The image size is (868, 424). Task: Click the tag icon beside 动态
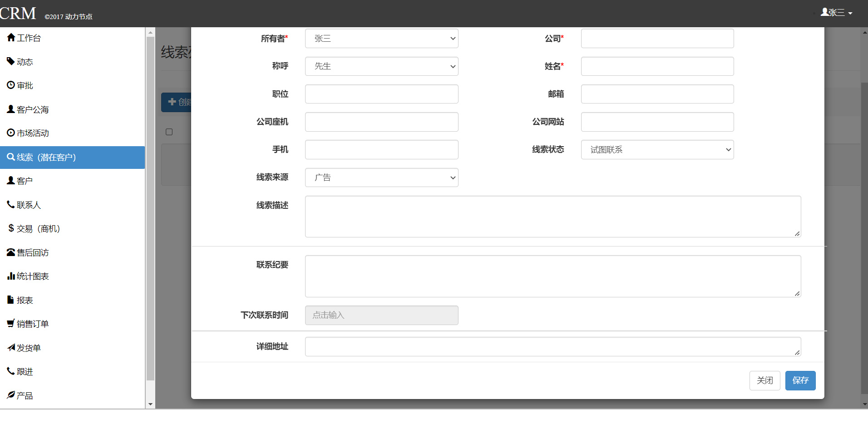[x=11, y=61]
